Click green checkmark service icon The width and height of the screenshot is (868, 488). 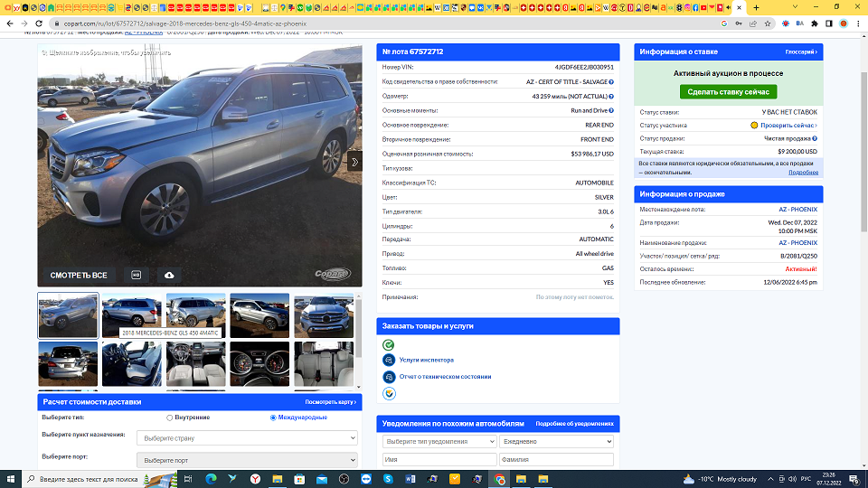[x=389, y=344]
